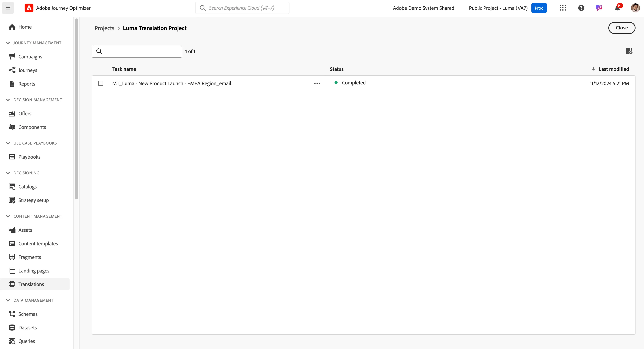Open the MT_Luma New Product Launch task
The height and width of the screenshot is (349, 644).
click(171, 83)
